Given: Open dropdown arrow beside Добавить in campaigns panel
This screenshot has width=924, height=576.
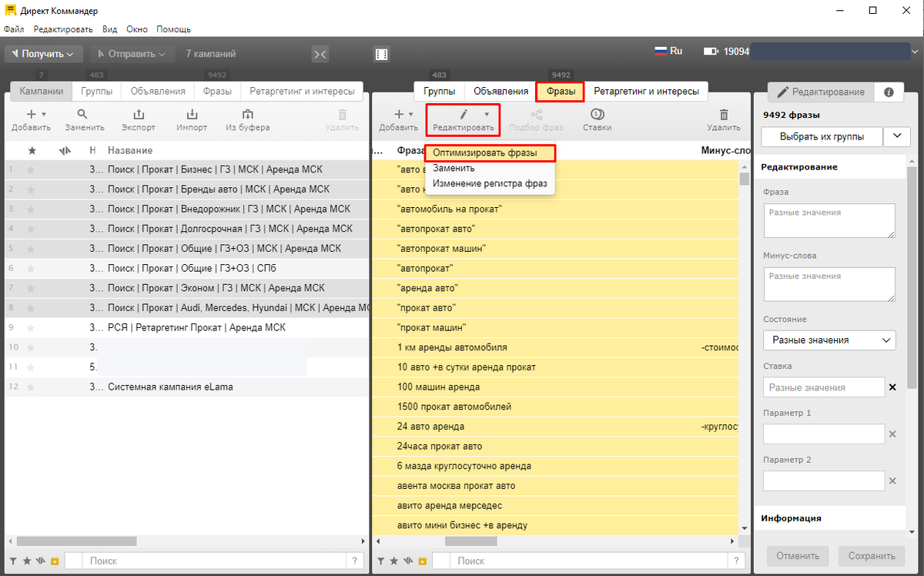Looking at the screenshot, I should (x=44, y=114).
